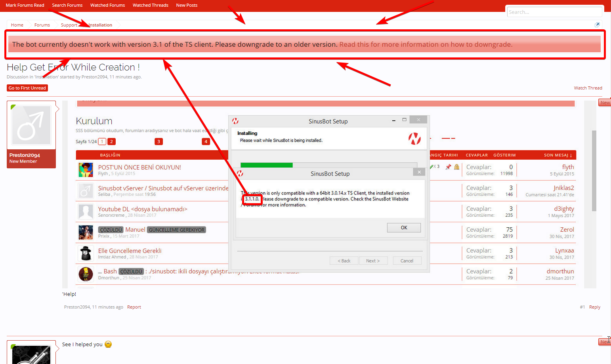611x364 pixels.
Task: Open Watched Forums menu item
Action: click(x=107, y=5)
